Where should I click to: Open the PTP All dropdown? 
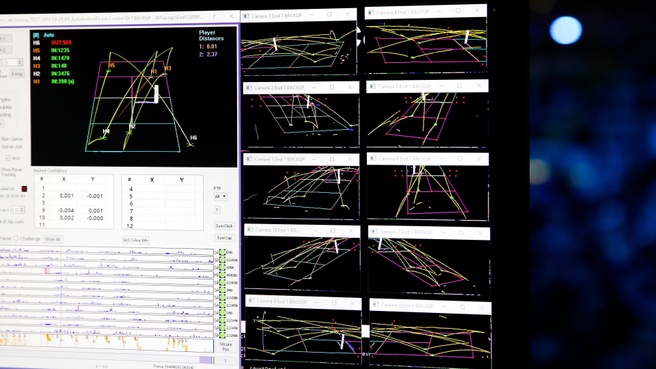[x=220, y=196]
